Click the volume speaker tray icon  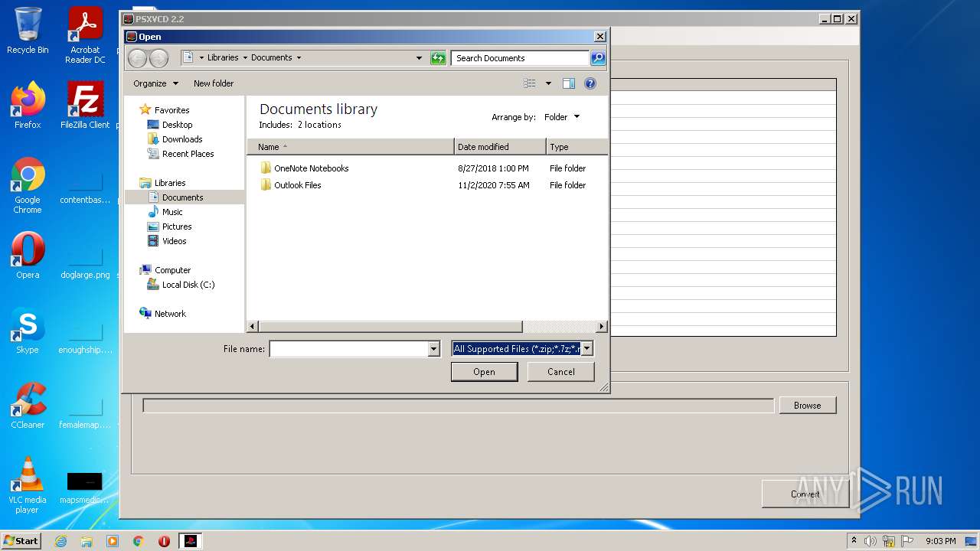point(871,541)
